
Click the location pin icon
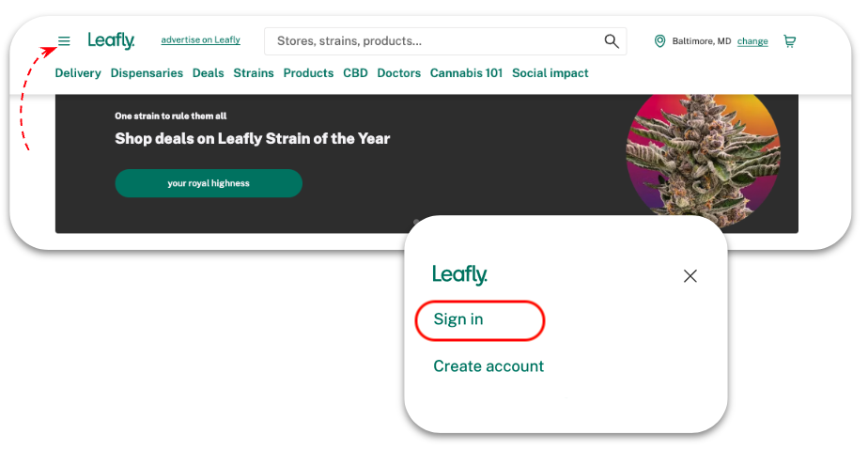coord(659,41)
